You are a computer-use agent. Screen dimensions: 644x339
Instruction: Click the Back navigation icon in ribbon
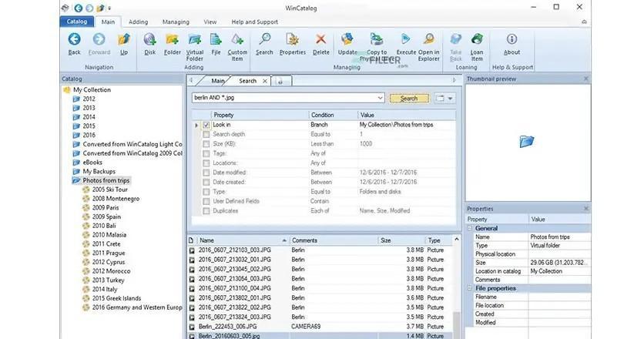(x=75, y=39)
